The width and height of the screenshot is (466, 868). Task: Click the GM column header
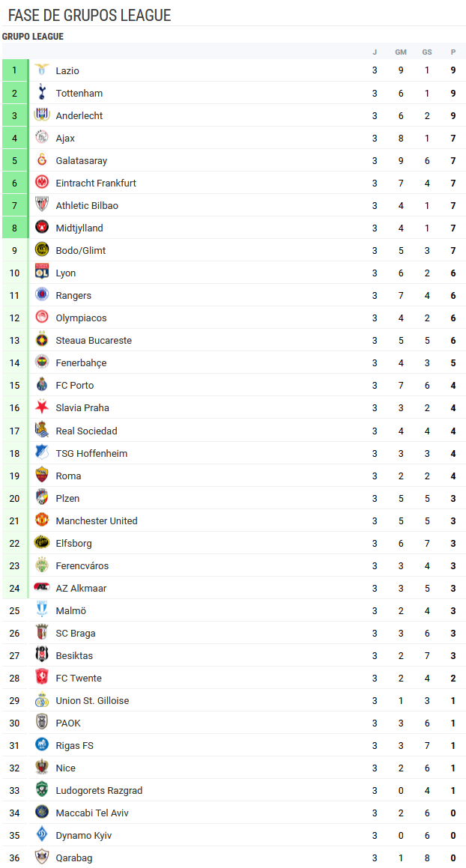[x=401, y=52]
